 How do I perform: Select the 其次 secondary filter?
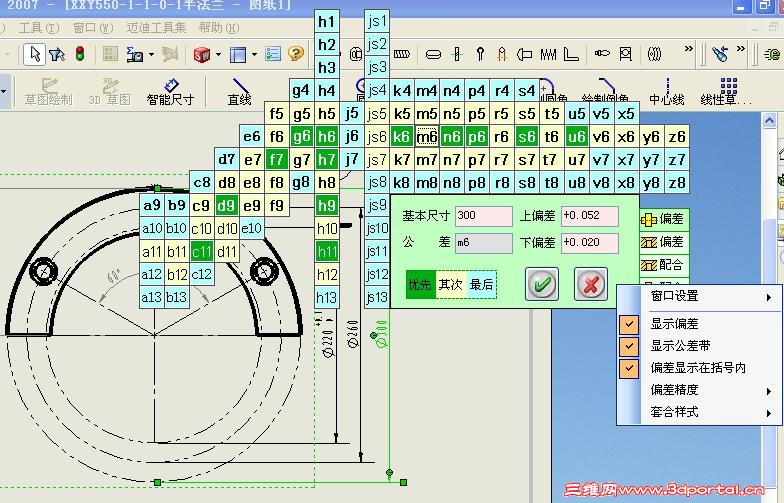pyautogui.click(x=450, y=284)
